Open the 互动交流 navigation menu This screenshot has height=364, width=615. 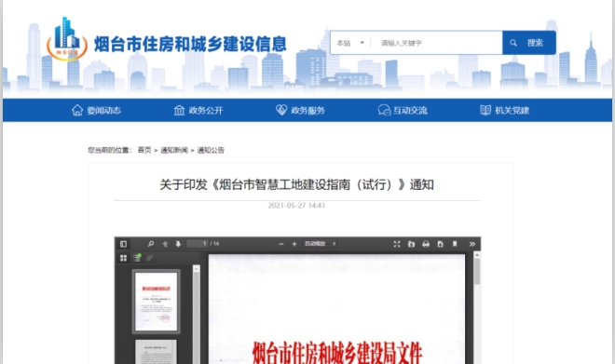click(x=403, y=110)
